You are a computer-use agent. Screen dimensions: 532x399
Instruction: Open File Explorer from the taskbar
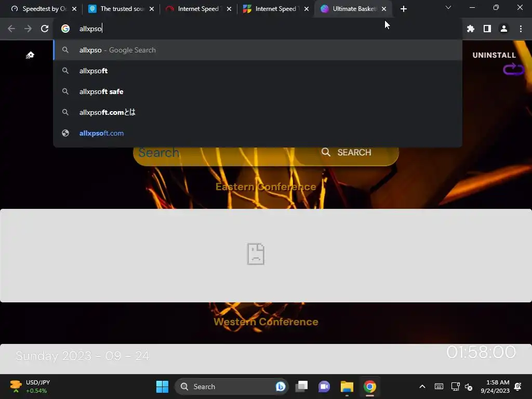tap(347, 387)
